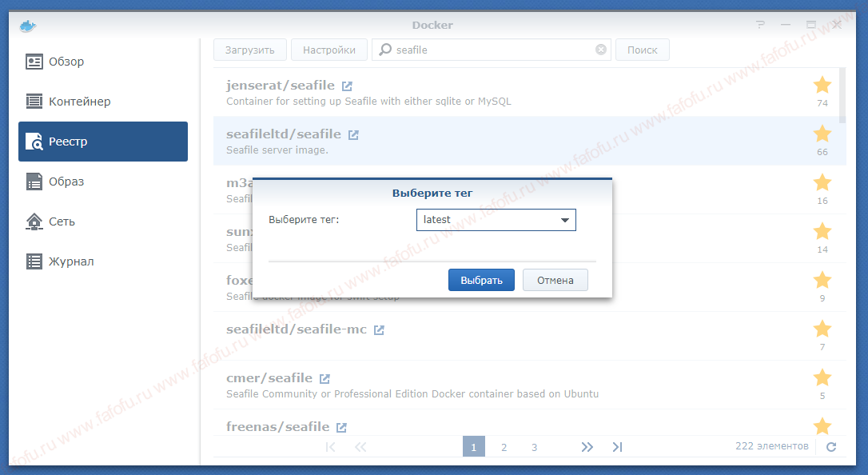868x475 pixels.
Task: Select the Реестр sidebar item
Action: pos(103,142)
